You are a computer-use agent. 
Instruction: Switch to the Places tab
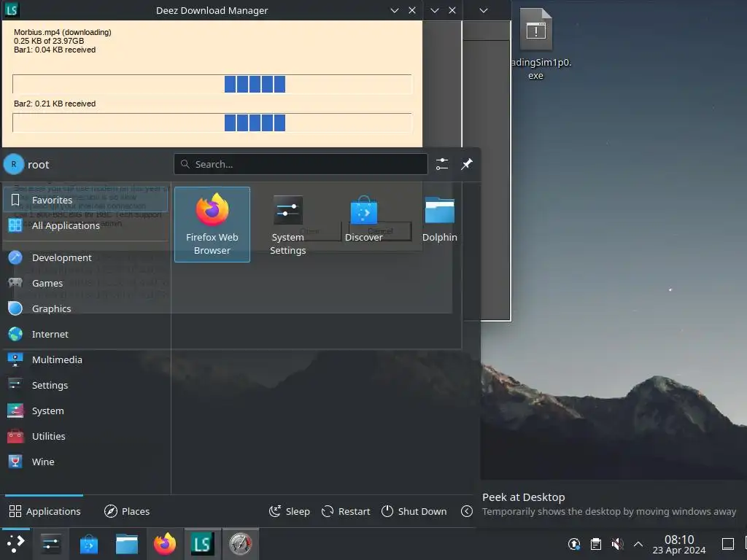[x=127, y=511]
